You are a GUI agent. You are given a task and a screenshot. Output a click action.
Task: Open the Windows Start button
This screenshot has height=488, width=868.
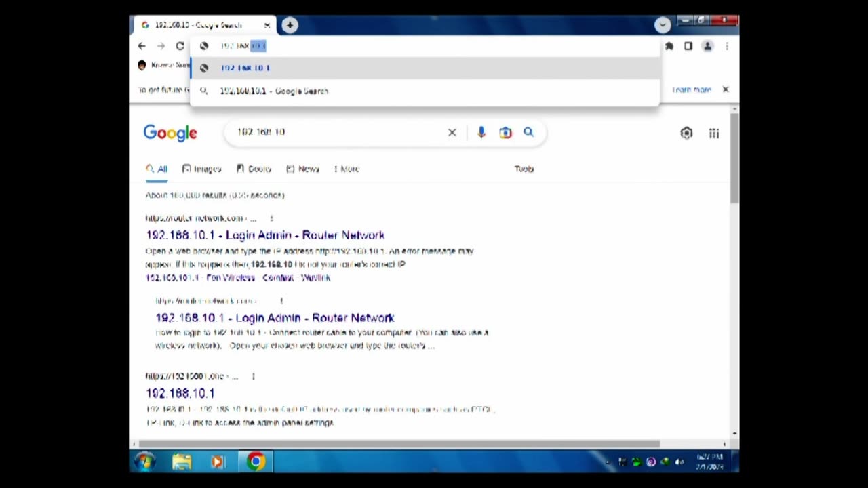[x=144, y=462]
